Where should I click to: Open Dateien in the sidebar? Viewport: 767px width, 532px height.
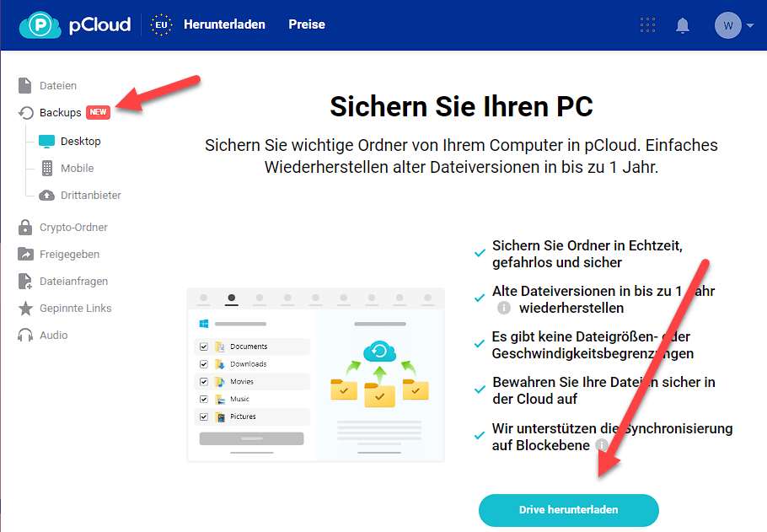[x=57, y=86]
